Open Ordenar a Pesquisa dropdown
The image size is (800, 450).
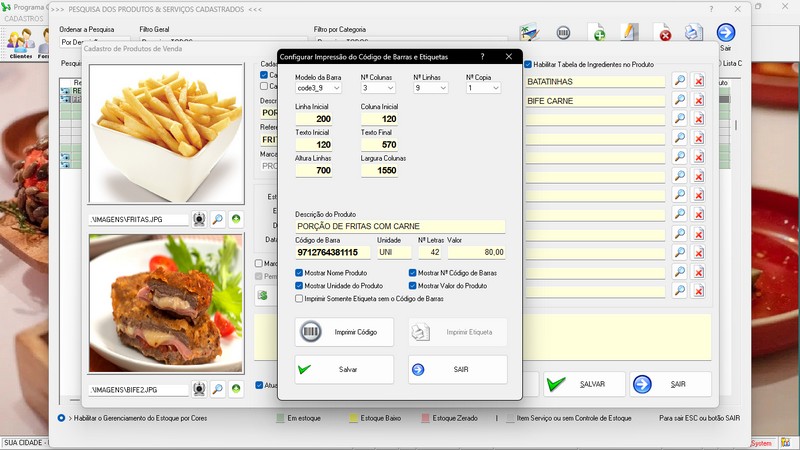(94, 42)
